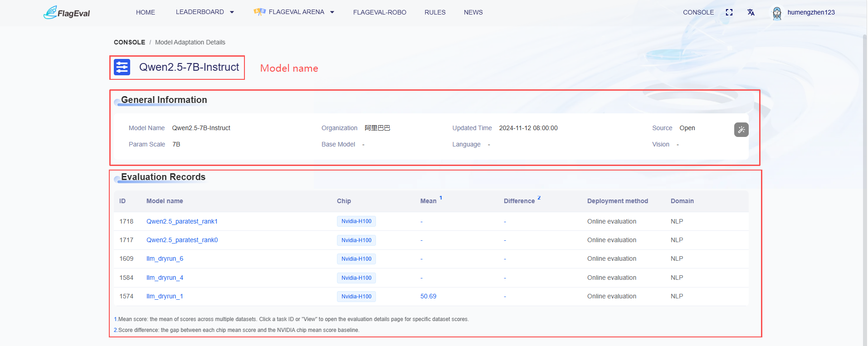Open Qwen2.5_paratest_rank1 evaluation record
The width and height of the screenshot is (868, 346).
coord(182,221)
